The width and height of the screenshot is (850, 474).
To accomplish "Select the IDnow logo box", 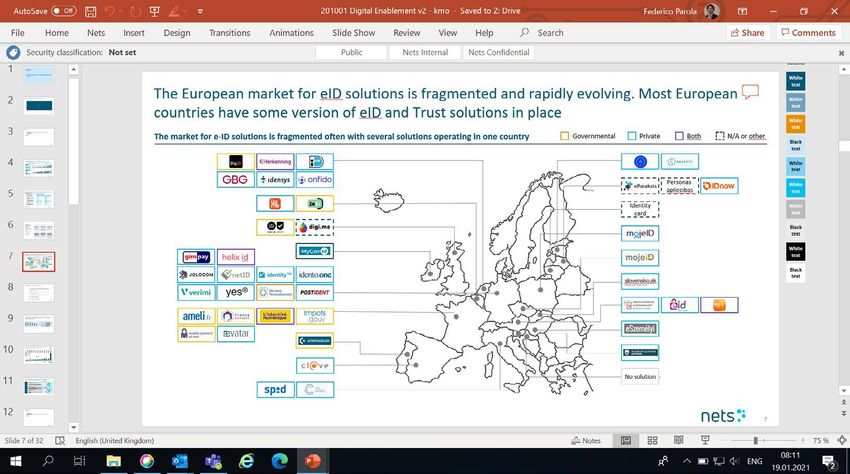I will tap(719, 185).
